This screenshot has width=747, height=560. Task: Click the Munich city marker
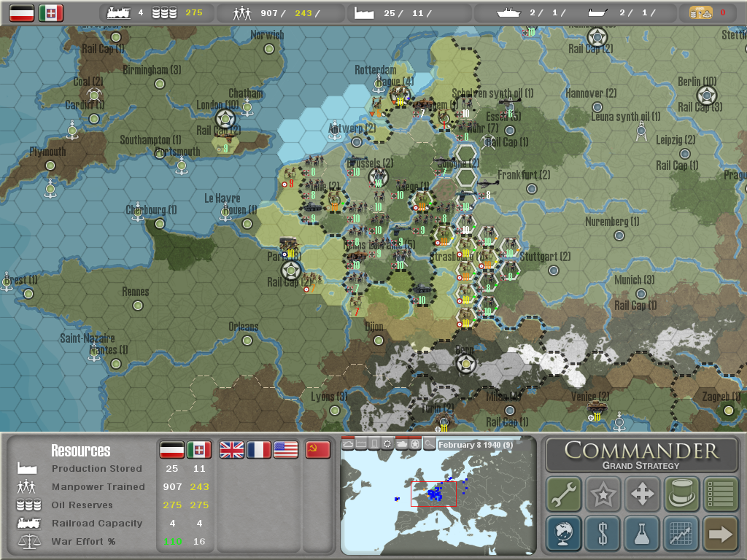click(x=641, y=293)
